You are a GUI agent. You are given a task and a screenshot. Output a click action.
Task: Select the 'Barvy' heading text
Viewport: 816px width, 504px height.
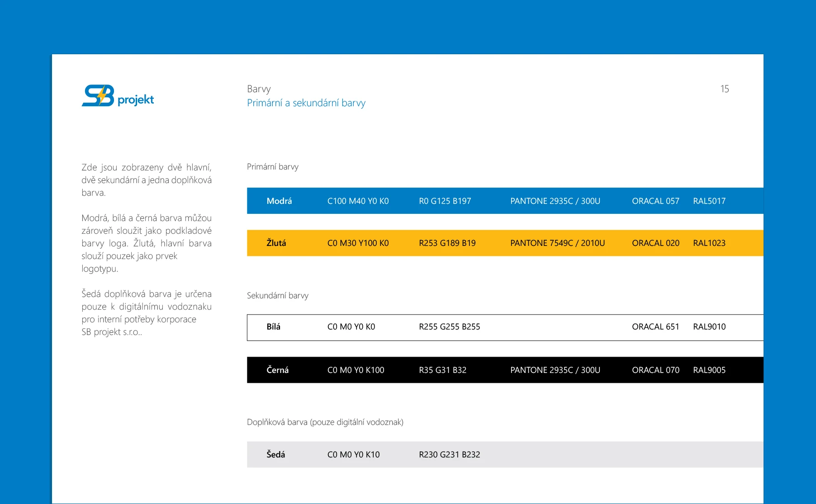[x=259, y=89]
